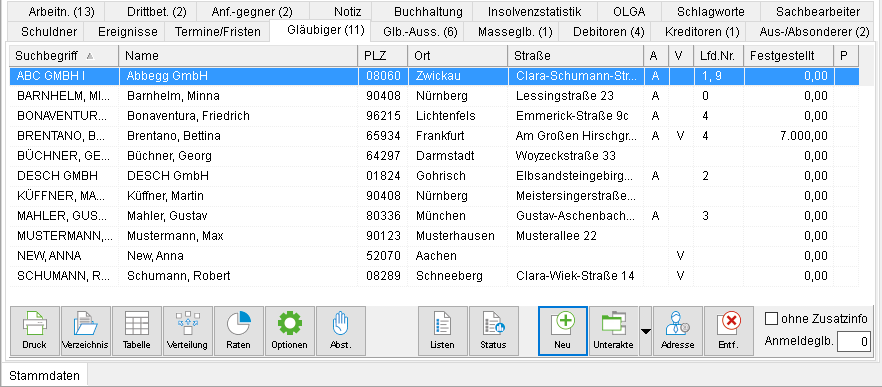Viewport: 882px width, 387px height.
Task: Click the 7.000,00 Festgestellt value
Action: (789, 136)
